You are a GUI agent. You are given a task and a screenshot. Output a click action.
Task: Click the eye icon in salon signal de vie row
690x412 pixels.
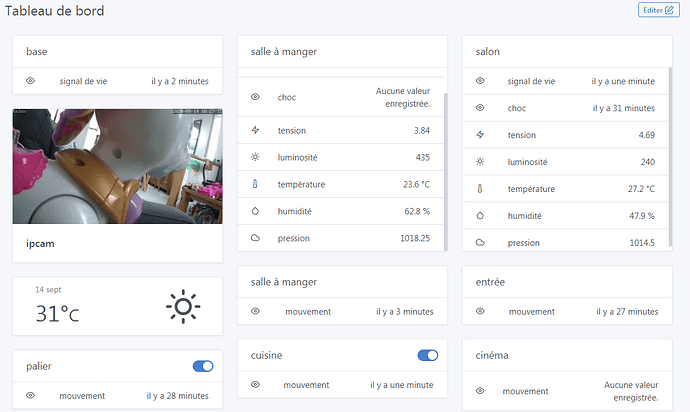point(480,81)
